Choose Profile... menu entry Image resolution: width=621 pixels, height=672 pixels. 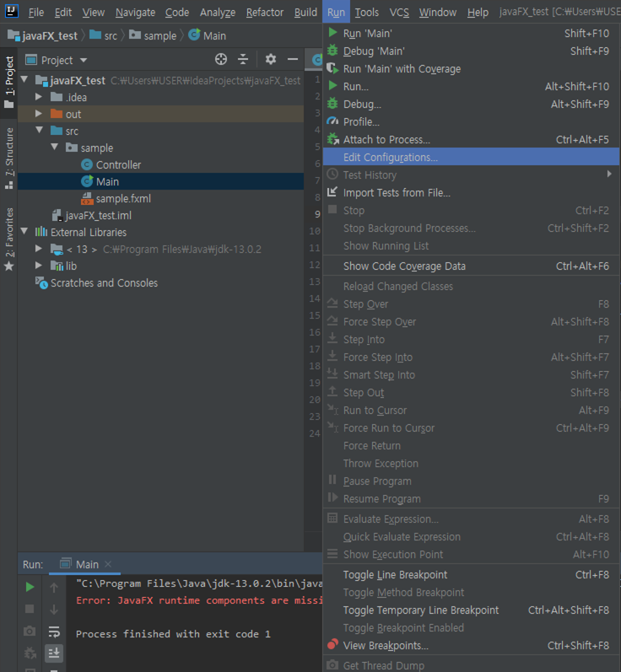pos(471,121)
